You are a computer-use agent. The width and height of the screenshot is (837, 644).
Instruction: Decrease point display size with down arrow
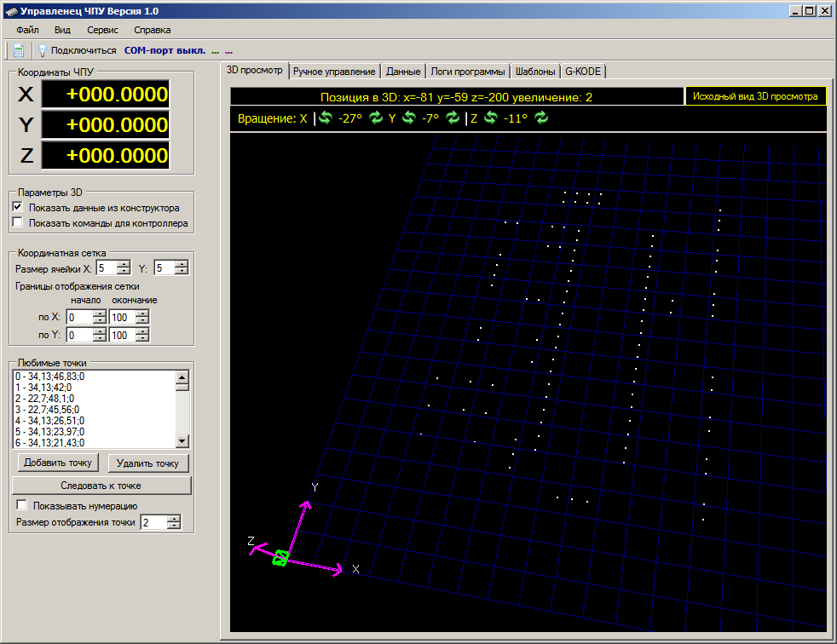coord(174,526)
